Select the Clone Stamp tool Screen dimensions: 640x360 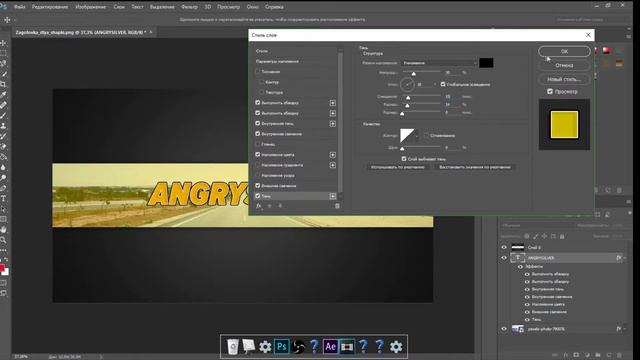point(3,126)
